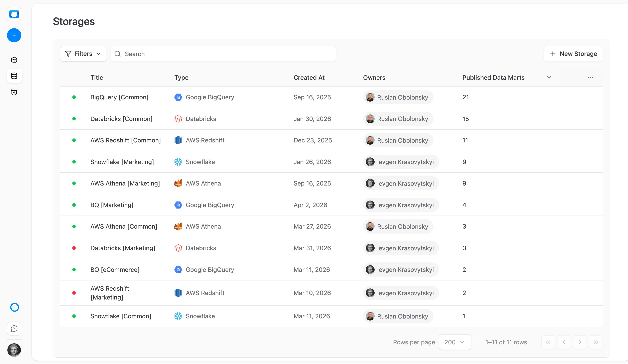Click the AWS Redshift icon for AWS Redshift [Common]
The image size is (628, 364).
(x=178, y=140)
